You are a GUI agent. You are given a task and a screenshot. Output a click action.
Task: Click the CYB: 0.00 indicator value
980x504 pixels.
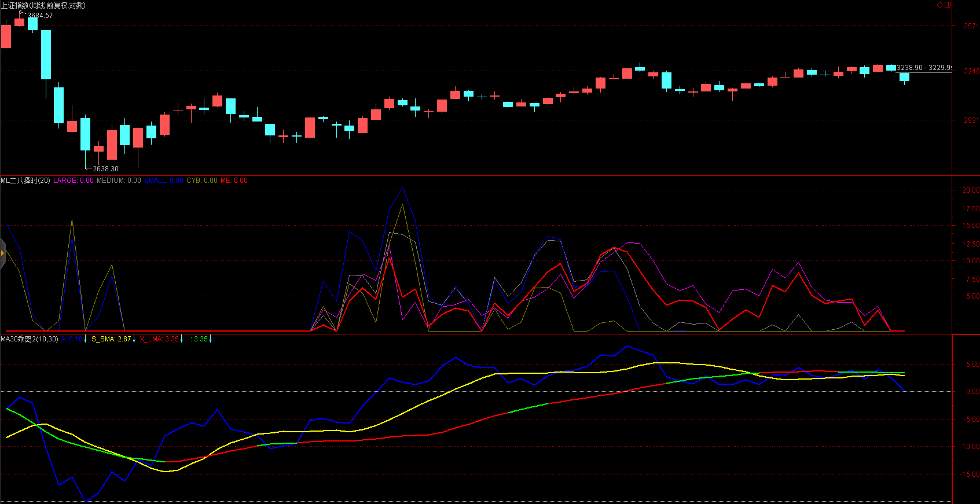tap(202, 181)
